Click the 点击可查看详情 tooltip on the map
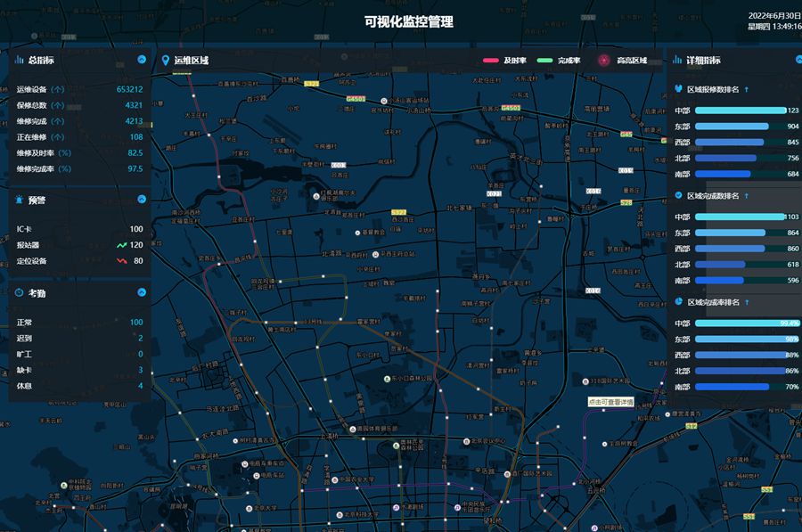Screen dimensions: 802x532 pos(610,403)
